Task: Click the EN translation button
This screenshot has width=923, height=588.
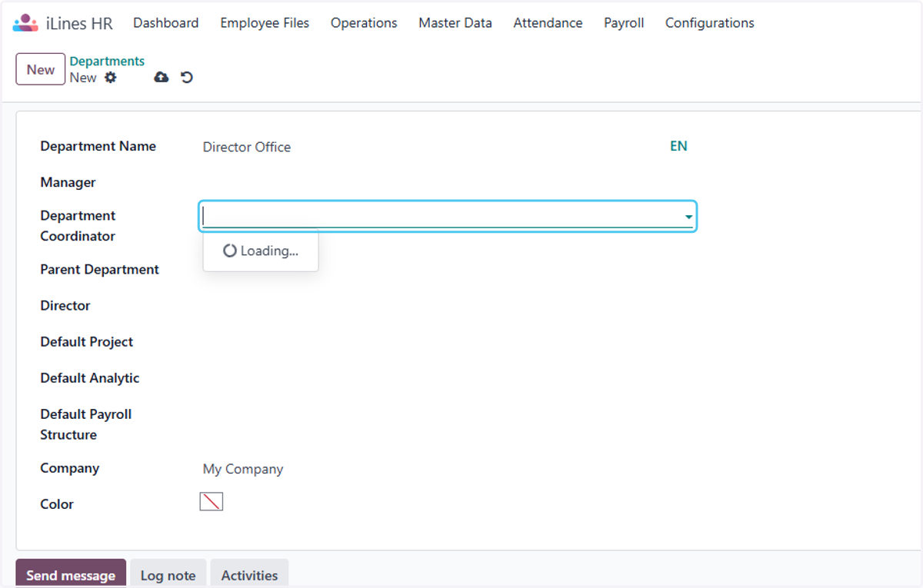Action: pyautogui.click(x=678, y=146)
